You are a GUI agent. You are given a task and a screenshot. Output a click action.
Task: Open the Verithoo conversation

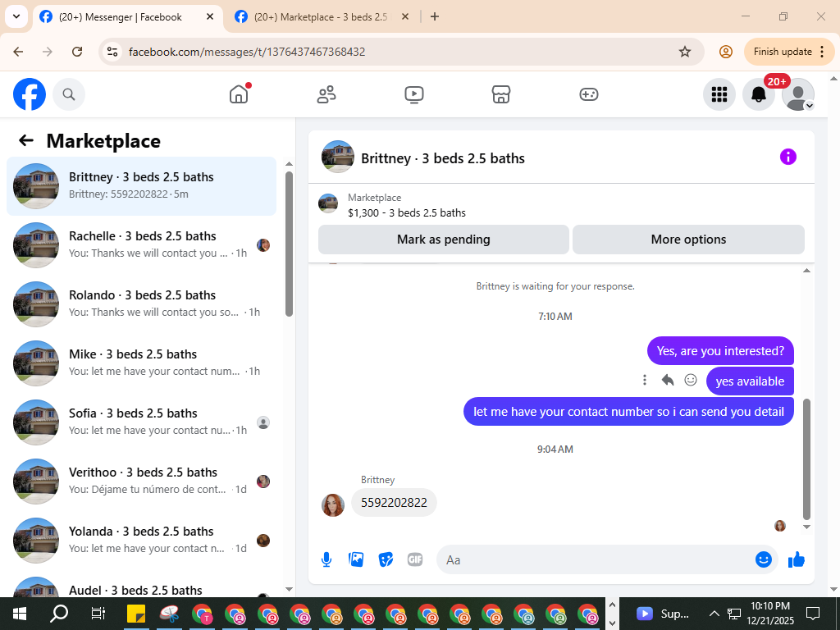point(141,481)
